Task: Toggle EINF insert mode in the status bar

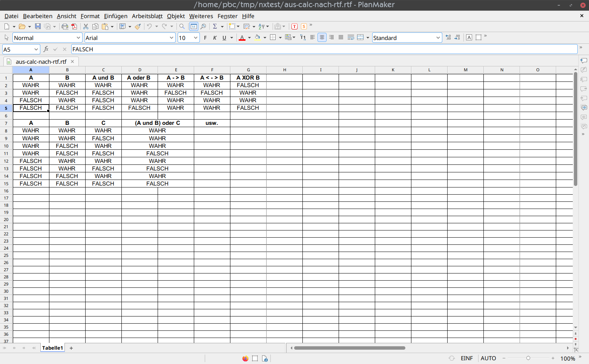Action: (467, 358)
